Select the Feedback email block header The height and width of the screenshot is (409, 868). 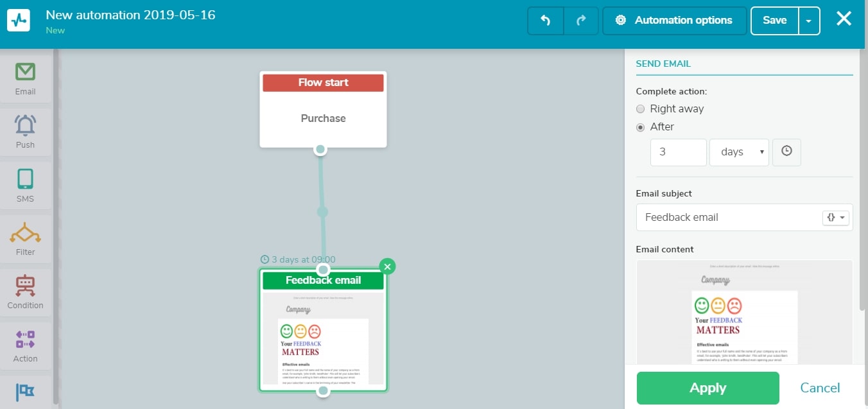[x=323, y=281]
